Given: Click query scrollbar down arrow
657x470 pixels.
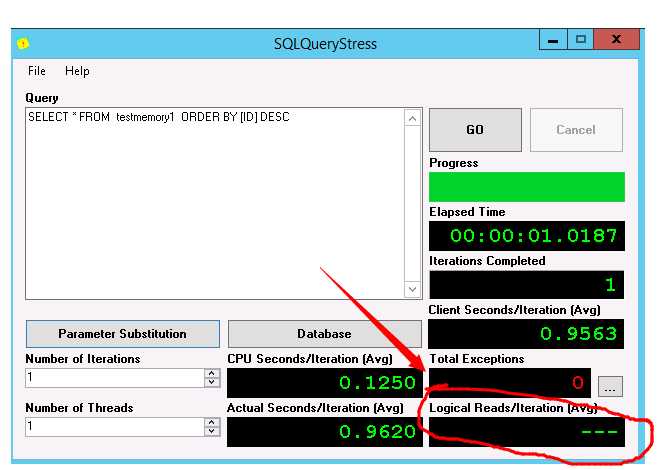Looking at the screenshot, I should click(413, 289).
